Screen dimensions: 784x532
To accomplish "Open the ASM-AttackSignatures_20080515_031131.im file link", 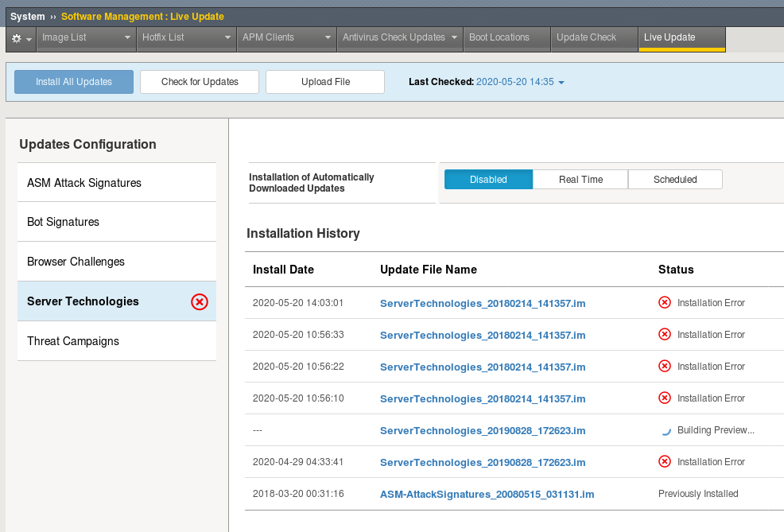I will (487, 494).
